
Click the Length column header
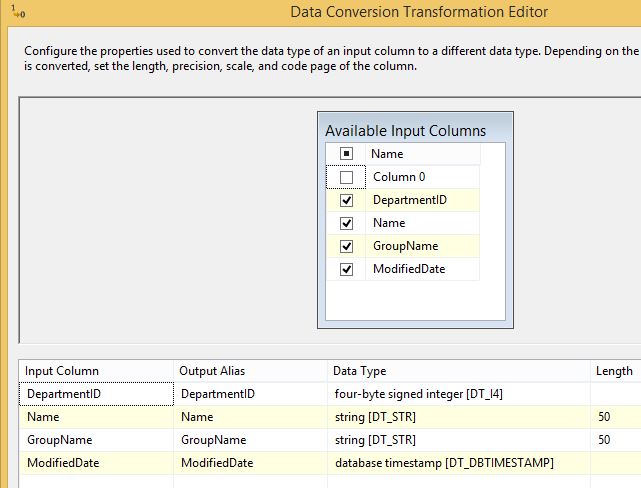click(x=614, y=371)
